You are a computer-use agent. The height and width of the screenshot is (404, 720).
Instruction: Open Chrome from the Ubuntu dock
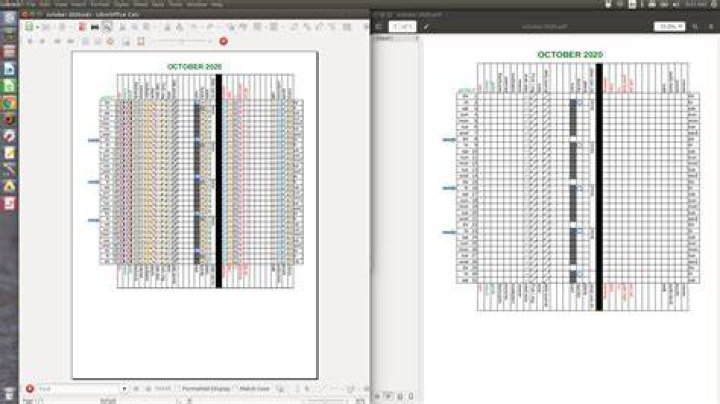[9, 103]
